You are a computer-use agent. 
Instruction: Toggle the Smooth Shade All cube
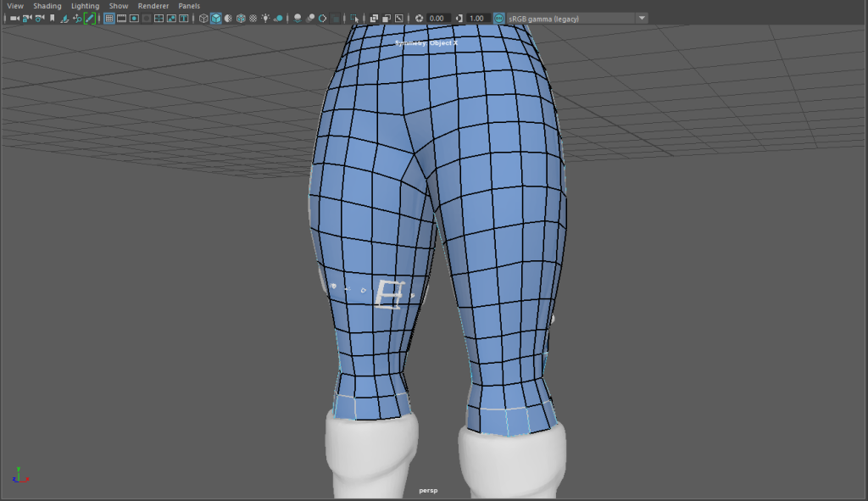[x=216, y=18]
